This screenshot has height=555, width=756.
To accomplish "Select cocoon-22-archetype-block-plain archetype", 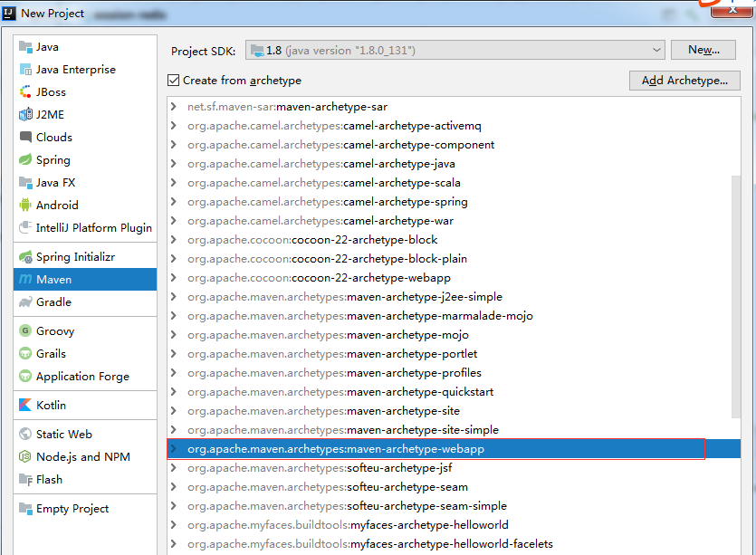I will (454, 259).
